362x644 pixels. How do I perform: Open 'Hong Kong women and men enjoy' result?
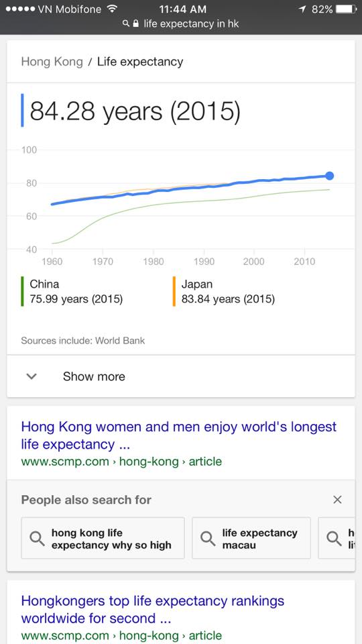point(178,435)
